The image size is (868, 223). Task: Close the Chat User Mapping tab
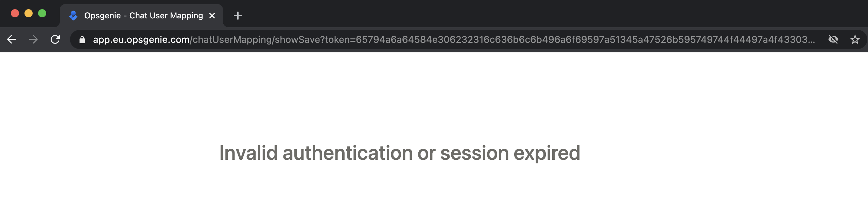(x=212, y=16)
